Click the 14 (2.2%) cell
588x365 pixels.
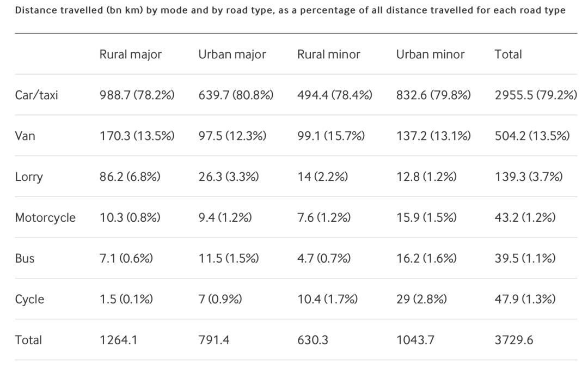tap(323, 177)
